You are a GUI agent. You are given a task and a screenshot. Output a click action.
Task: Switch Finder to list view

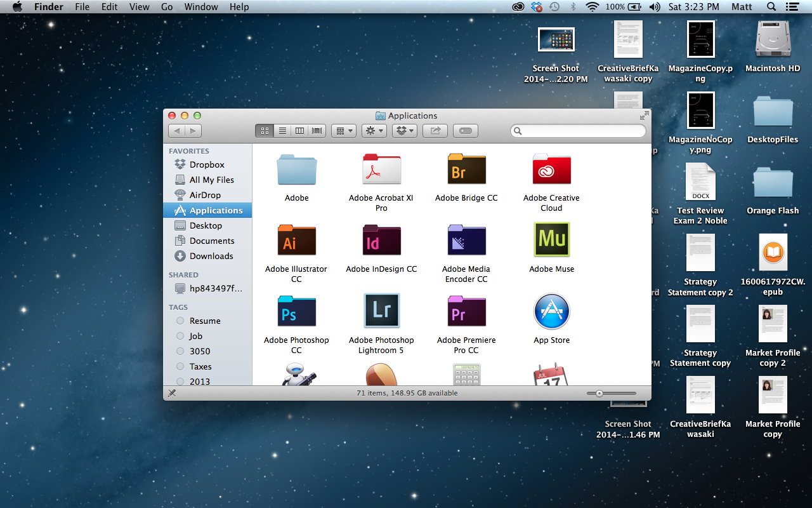[282, 131]
